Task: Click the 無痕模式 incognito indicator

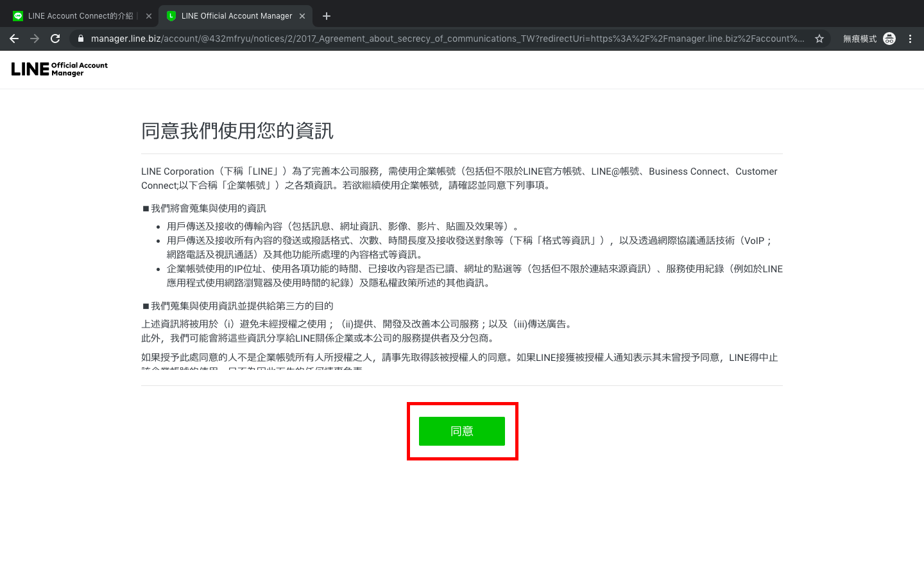Action: pyautogui.click(x=868, y=39)
